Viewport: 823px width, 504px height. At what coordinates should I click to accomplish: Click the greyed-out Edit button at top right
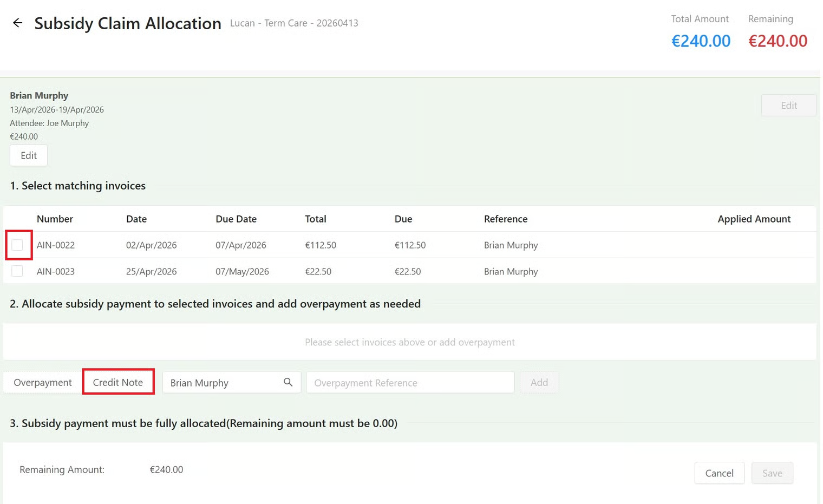[788, 105]
